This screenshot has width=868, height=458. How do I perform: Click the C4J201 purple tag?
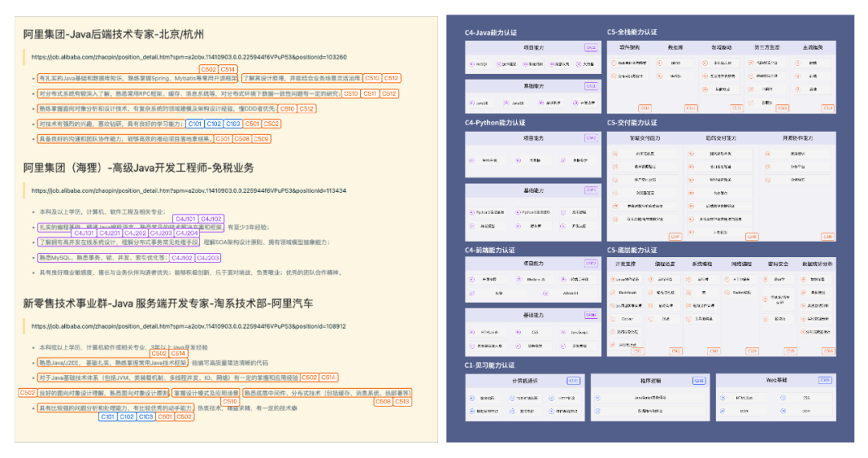pos(109,234)
